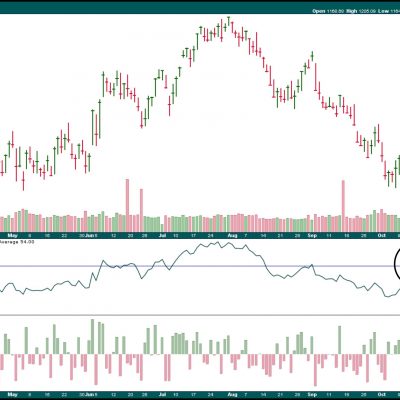Click the second tall pink volume bar in late June
Screen dimensions: 400x400
141,210
